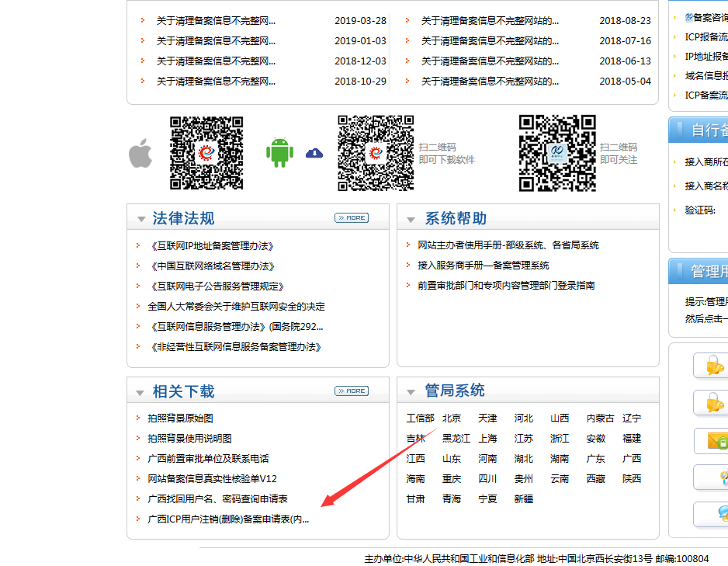Open the notice dated 2019-03-28
Viewport: 728px width, 566px height.
click(x=216, y=21)
